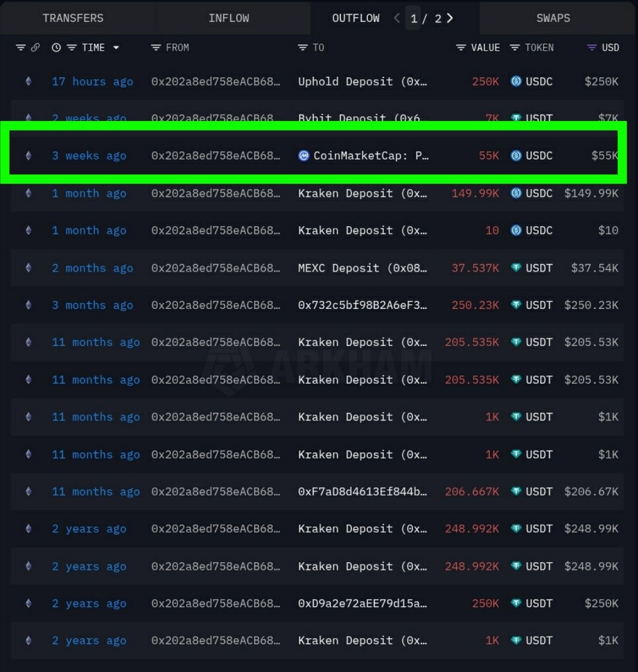Click Ethereum icon on 17 hours ago row
638x672 pixels.
[x=28, y=81]
